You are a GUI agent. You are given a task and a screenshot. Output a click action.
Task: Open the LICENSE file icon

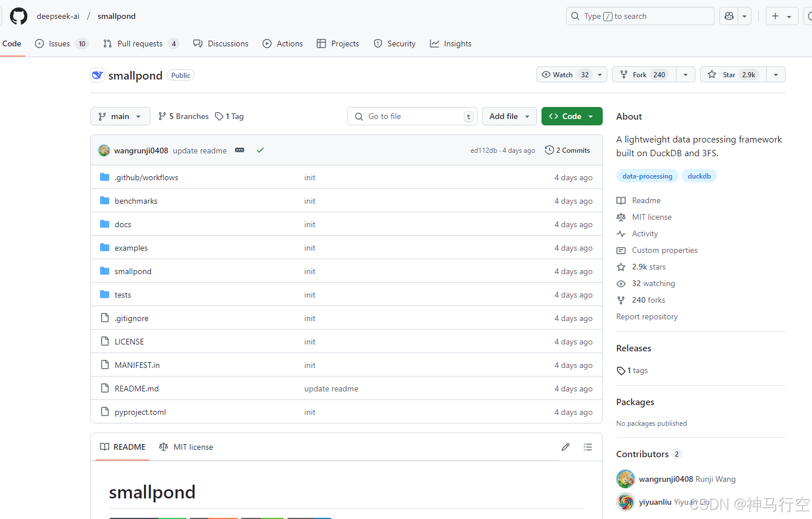105,341
